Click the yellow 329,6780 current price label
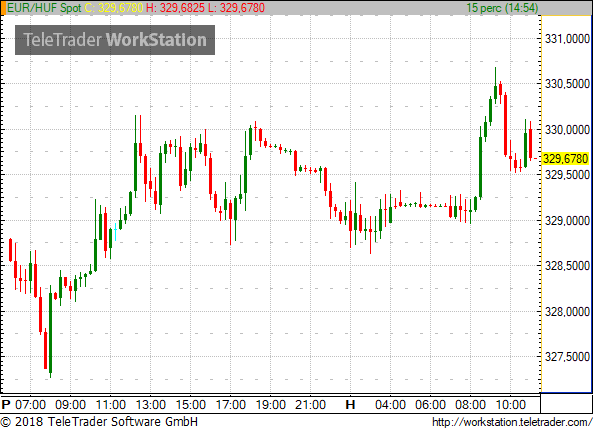Viewport: 593px width, 431px height. click(x=565, y=158)
